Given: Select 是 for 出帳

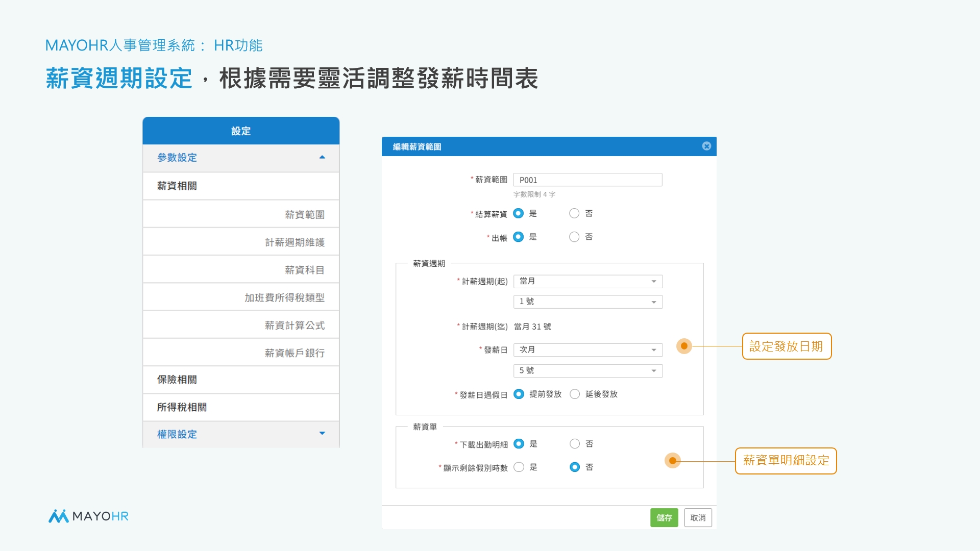Looking at the screenshot, I should (x=519, y=237).
